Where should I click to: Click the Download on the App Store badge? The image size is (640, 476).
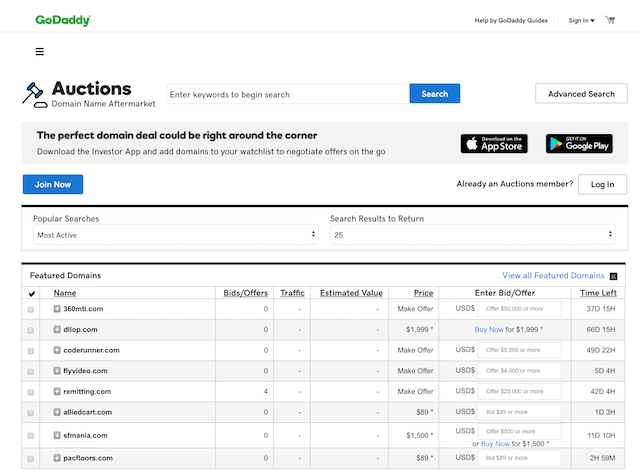(494, 144)
